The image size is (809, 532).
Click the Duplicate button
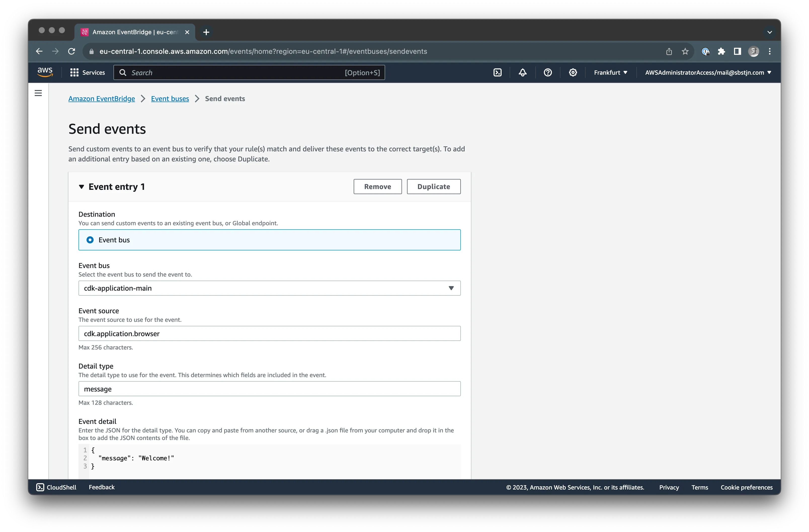tap(434, 187)
